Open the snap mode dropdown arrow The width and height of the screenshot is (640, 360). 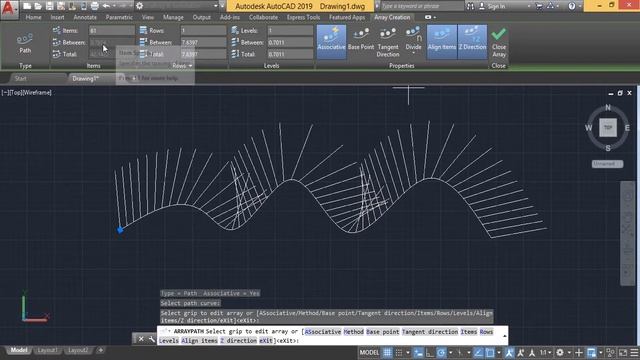(x=407, y=352)
